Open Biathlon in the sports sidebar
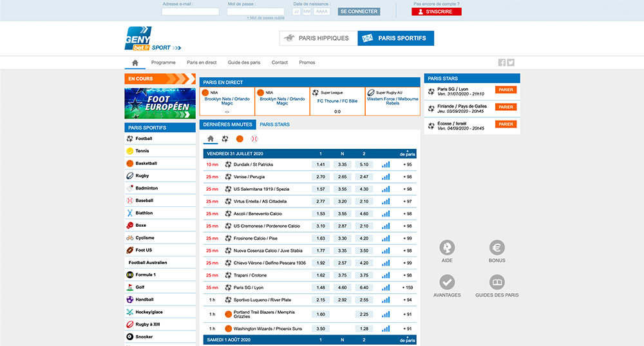The image size is (644, 346). coord(160,213)
